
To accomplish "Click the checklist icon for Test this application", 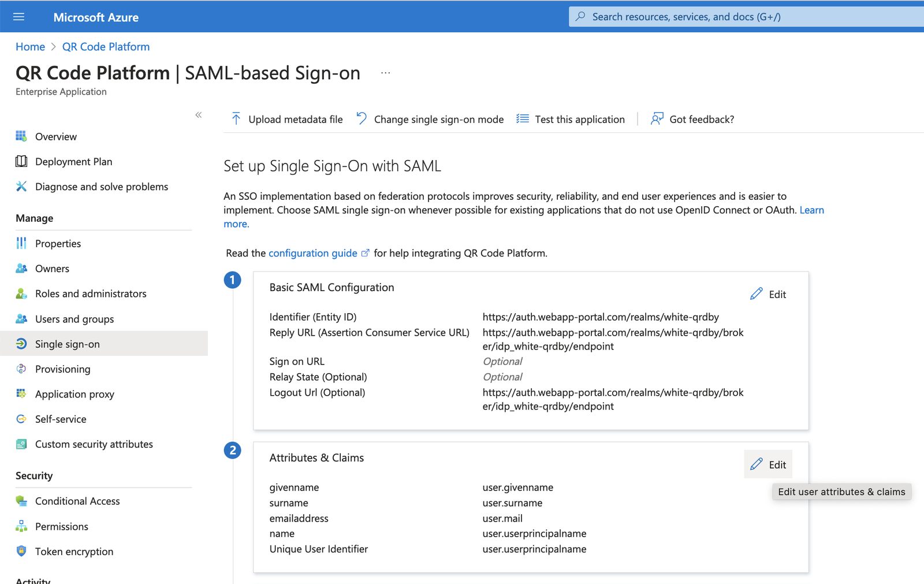I will (x=523, y=118).
